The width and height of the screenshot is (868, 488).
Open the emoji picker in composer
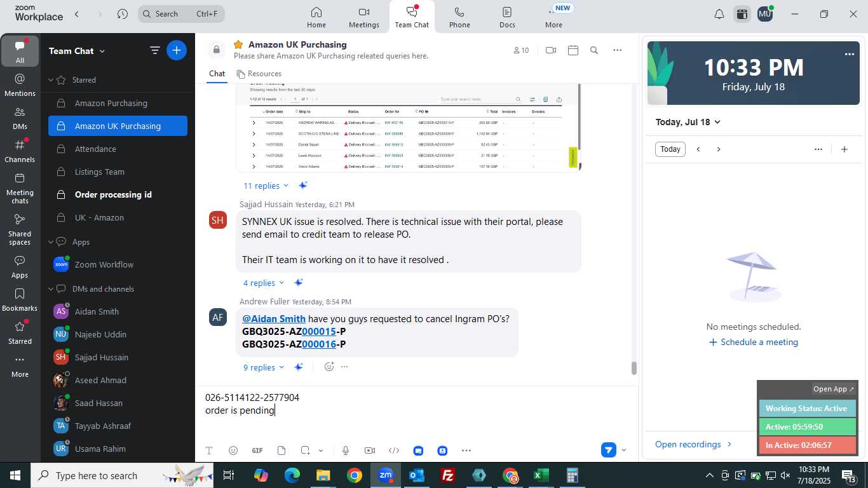coord(233,451)
